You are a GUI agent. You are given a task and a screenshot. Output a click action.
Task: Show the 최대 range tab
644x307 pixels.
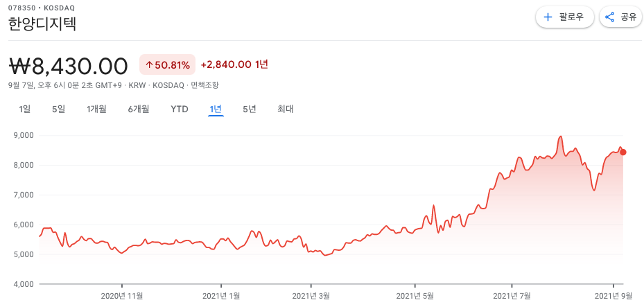[x=285, y=109]
